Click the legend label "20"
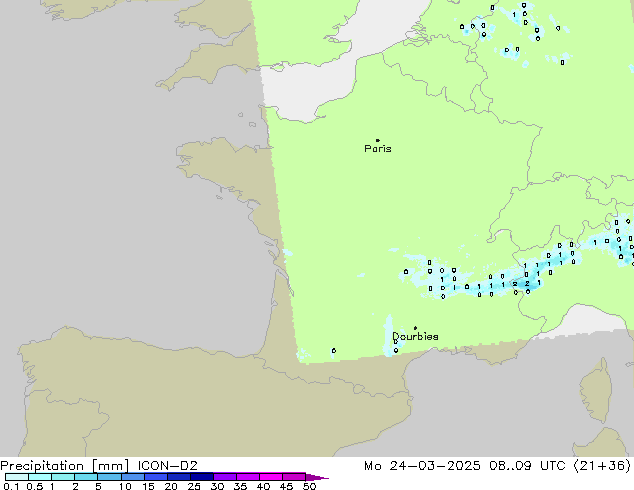Image resolution: width=634 pixels, height=490 pixels. coord(171,486)
